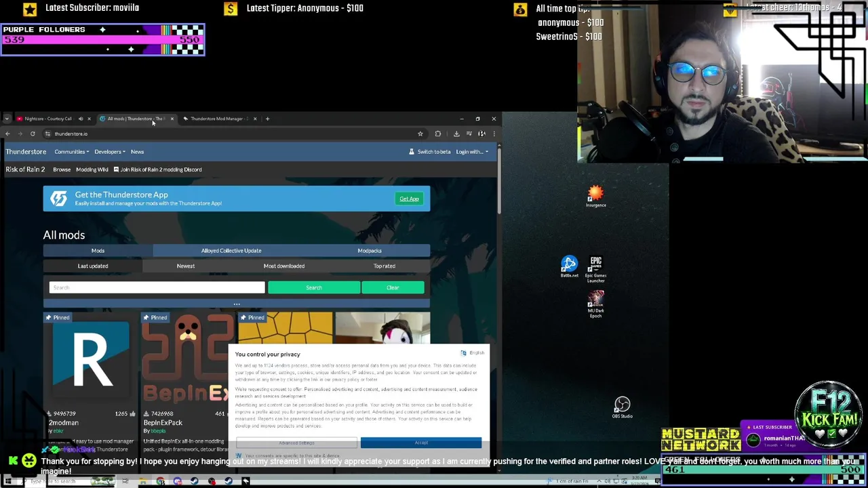Select the Modpacks tab
The height and width of the screenshot is (488, 868).
370,251
